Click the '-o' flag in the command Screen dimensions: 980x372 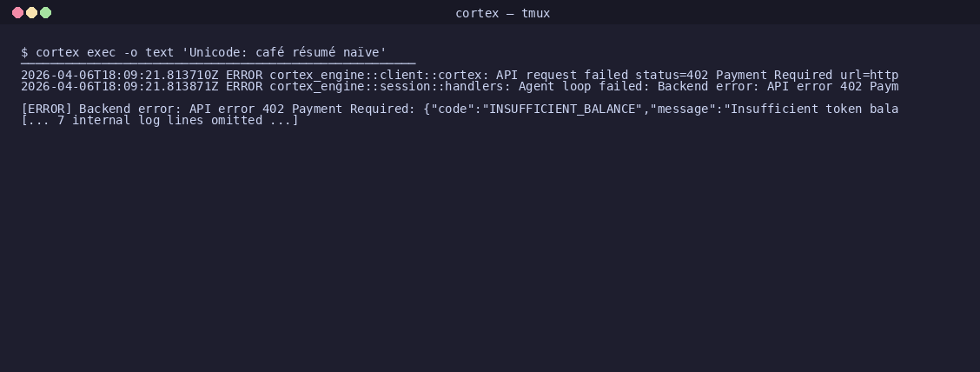coord(130,52)
